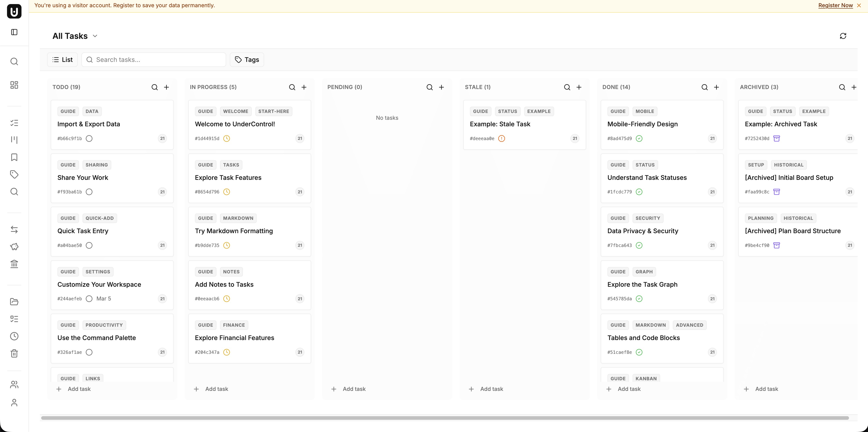868x432 pixels.
Task: Open the checklist tasks icon in sidebar
Action: pyautogui.click(x=14, y=123)
